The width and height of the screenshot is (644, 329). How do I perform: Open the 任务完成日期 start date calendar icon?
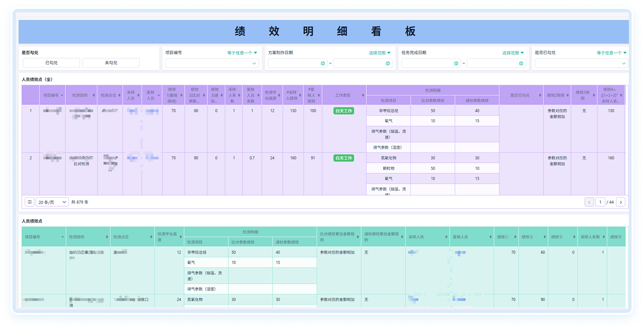pyautogui.click(x=456, y=64)
